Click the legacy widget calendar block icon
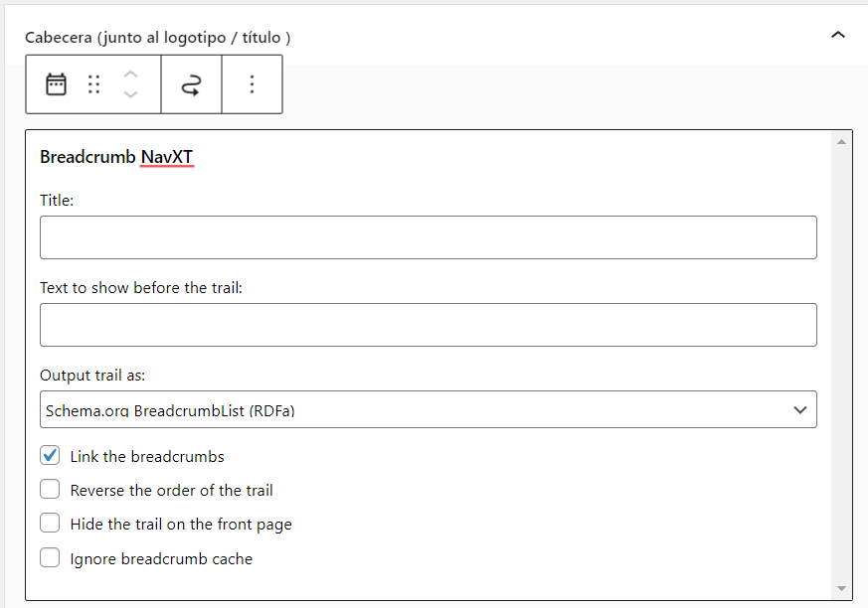The image size is (868, 608). pos(56,84)
